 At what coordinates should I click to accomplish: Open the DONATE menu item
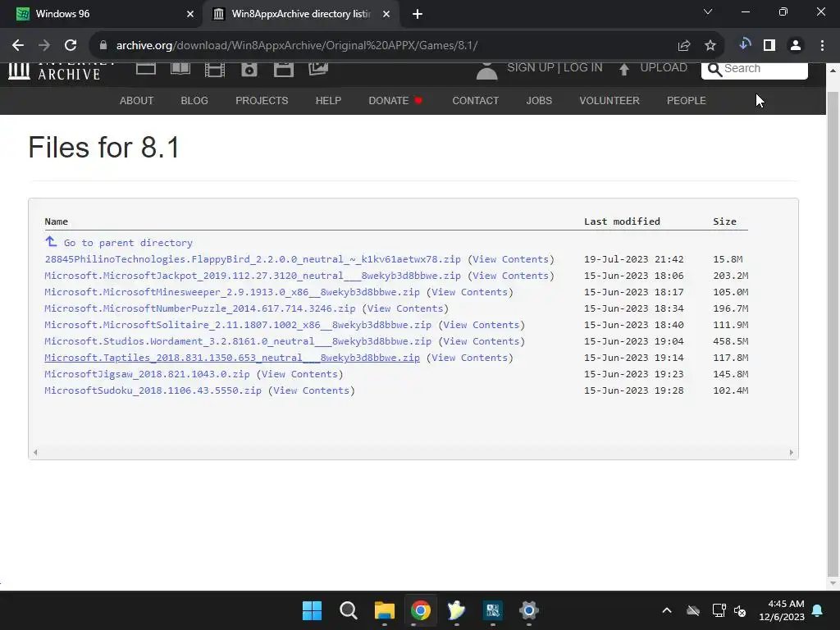point(395,101)
